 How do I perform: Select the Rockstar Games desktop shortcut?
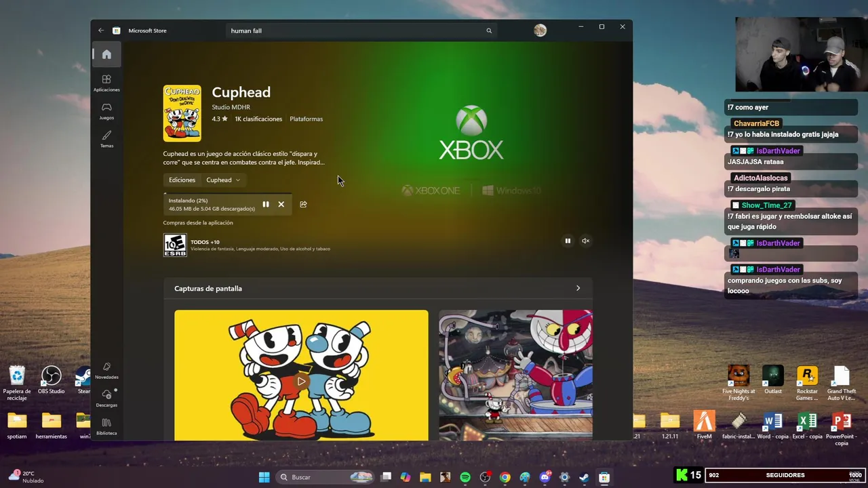(x=807, y=383)
